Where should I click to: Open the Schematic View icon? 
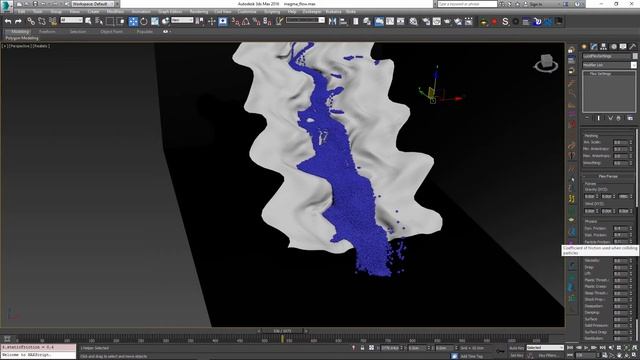pyautogui.click(x=401, y=21)
